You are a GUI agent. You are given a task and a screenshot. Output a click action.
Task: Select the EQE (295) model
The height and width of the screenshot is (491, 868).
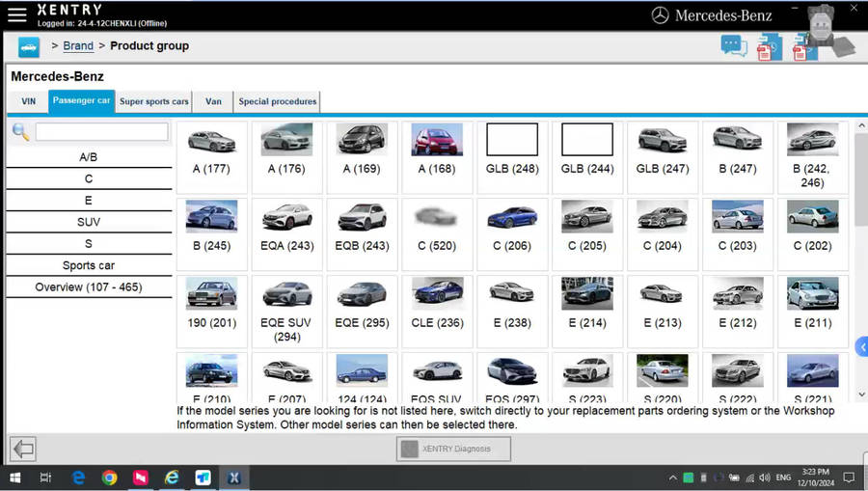tap(362, 312)
